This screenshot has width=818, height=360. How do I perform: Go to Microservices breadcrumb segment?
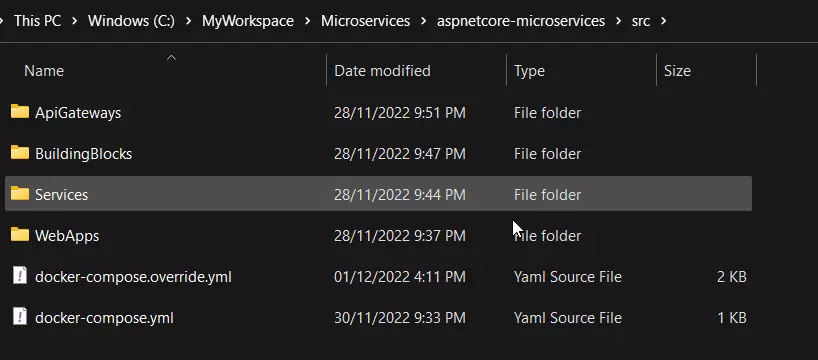(x=365, y=21)
